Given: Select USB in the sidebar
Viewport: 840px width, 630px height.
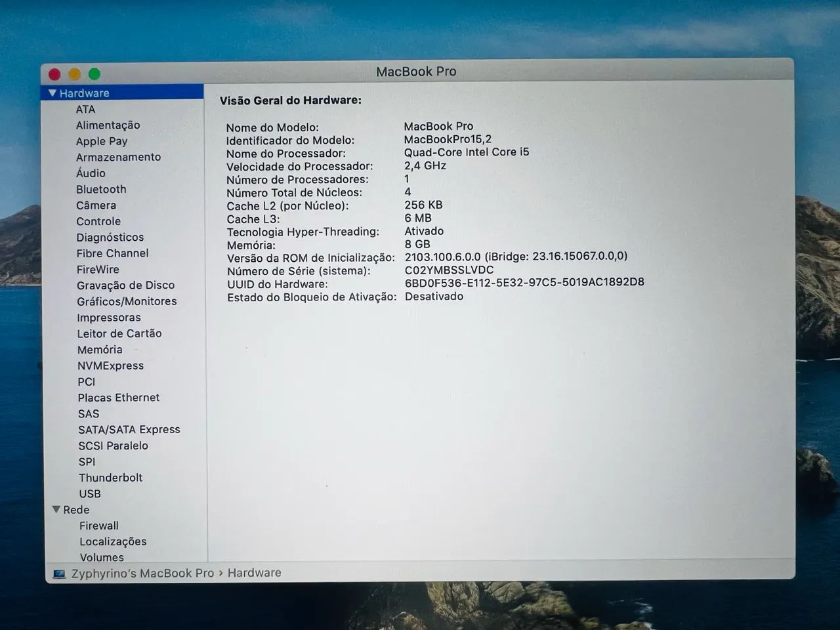Looking at the screenshot, I should coord(90,493).
